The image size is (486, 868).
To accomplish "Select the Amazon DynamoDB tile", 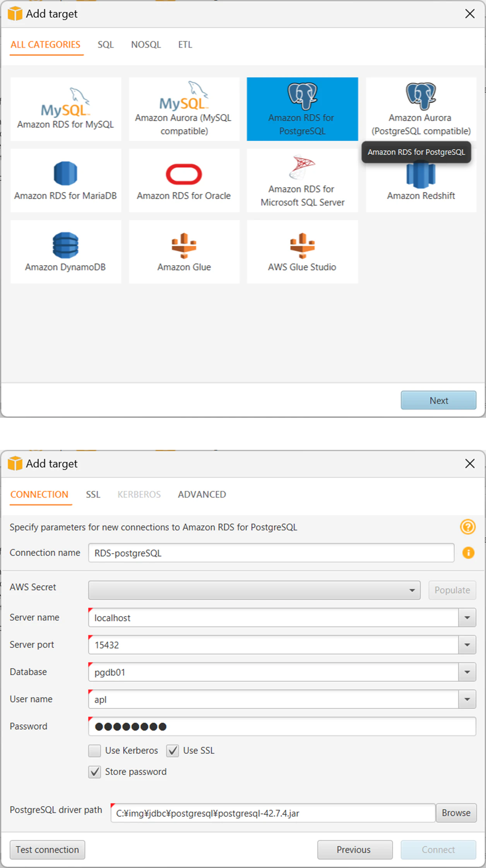I will pyautogui.click(x=66, y=252).
